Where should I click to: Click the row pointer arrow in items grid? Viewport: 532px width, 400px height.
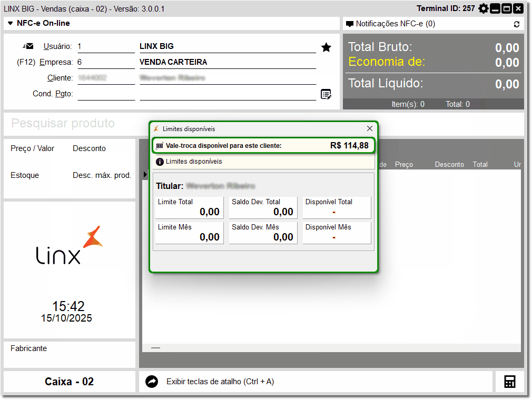click(145, 175)
